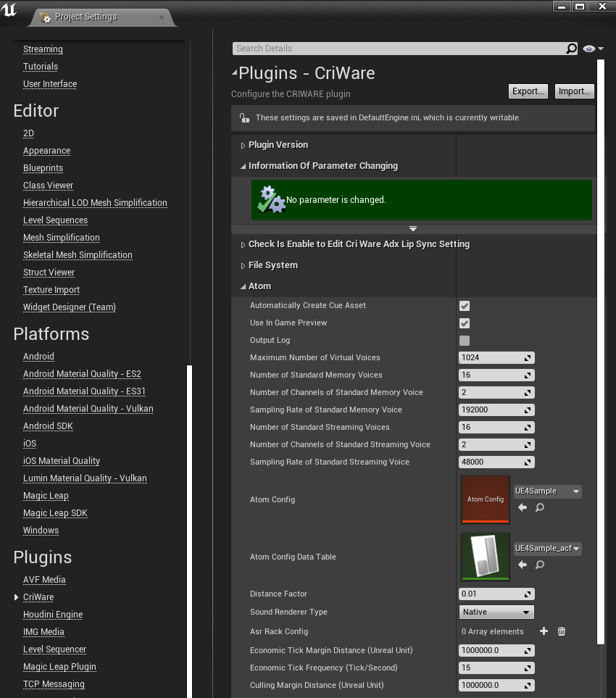Click the Import... button
This screenshot has width=616, height=698.
click(575, 91)
